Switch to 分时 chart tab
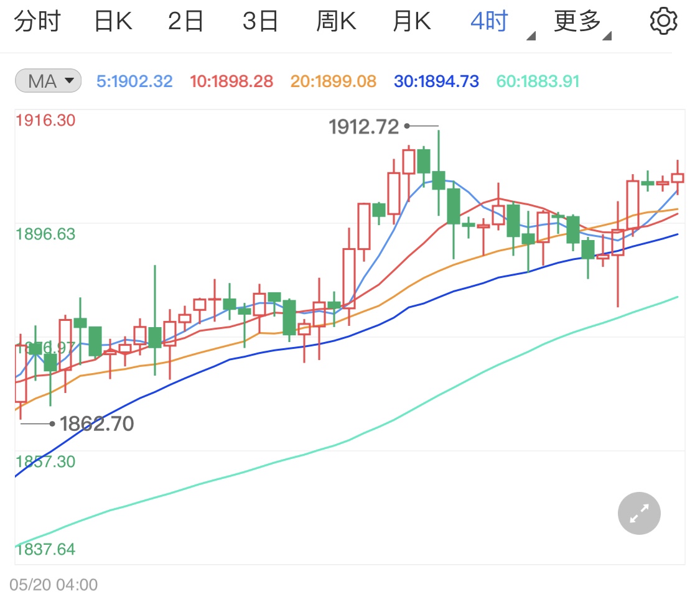The width and height of the screenshot is (700, 597). coord(37,21)
